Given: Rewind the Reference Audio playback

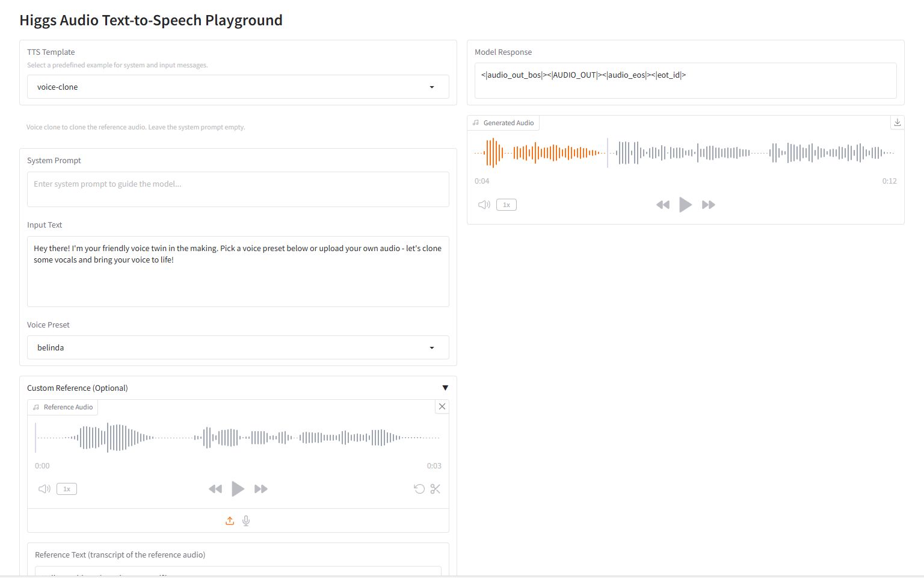Looking at the screenshot, I should point(215,488).
